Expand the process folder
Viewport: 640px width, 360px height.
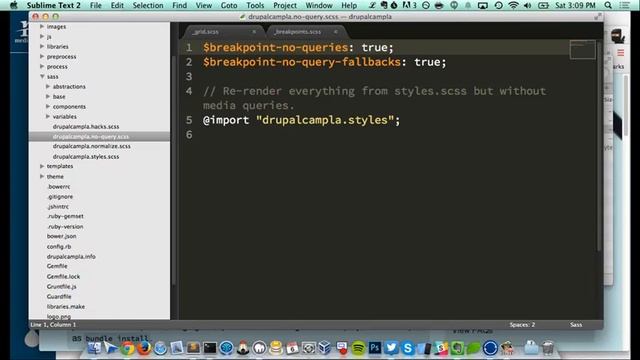42,67
